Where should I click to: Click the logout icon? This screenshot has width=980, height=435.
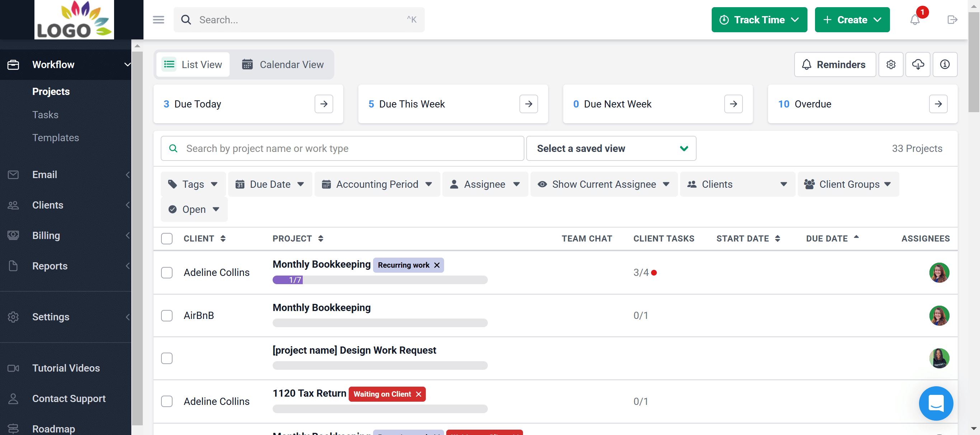(952, 20)
